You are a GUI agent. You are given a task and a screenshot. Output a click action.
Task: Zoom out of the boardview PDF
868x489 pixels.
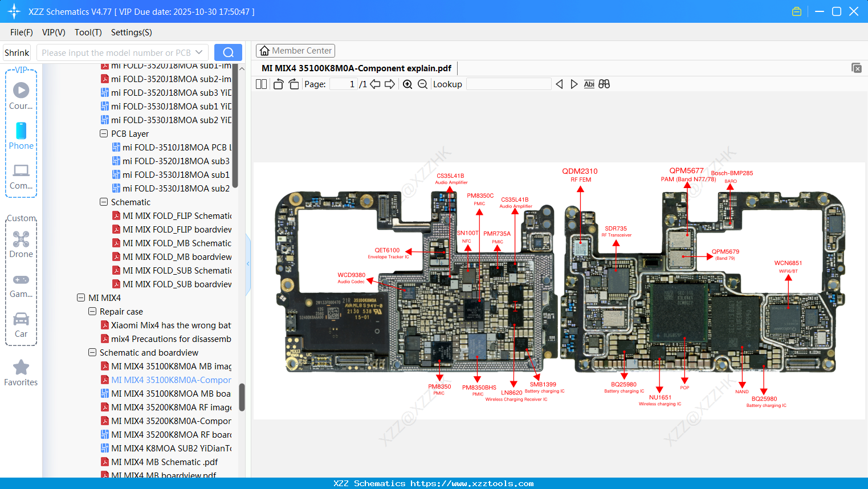pyautogui.click(x=423, y=84)
